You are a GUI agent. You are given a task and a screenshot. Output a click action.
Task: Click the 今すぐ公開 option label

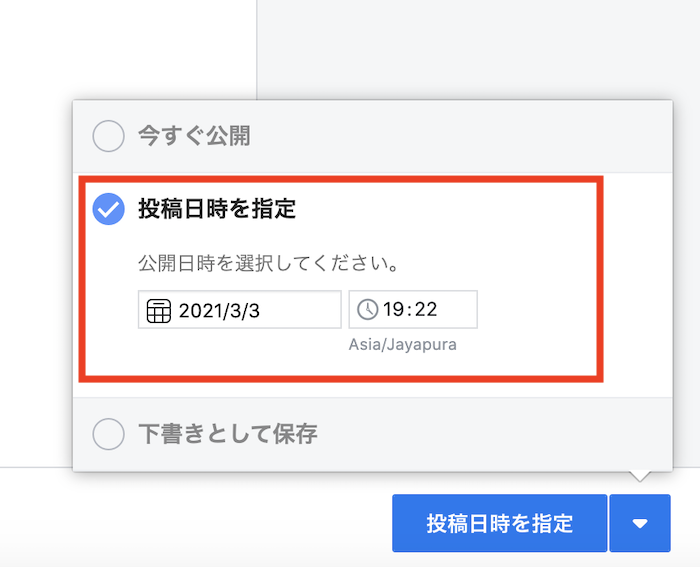click(194, 136)
